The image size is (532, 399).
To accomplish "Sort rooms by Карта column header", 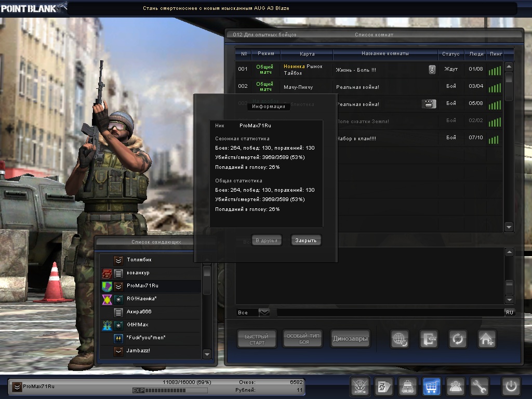I will (x=307, y=54).
